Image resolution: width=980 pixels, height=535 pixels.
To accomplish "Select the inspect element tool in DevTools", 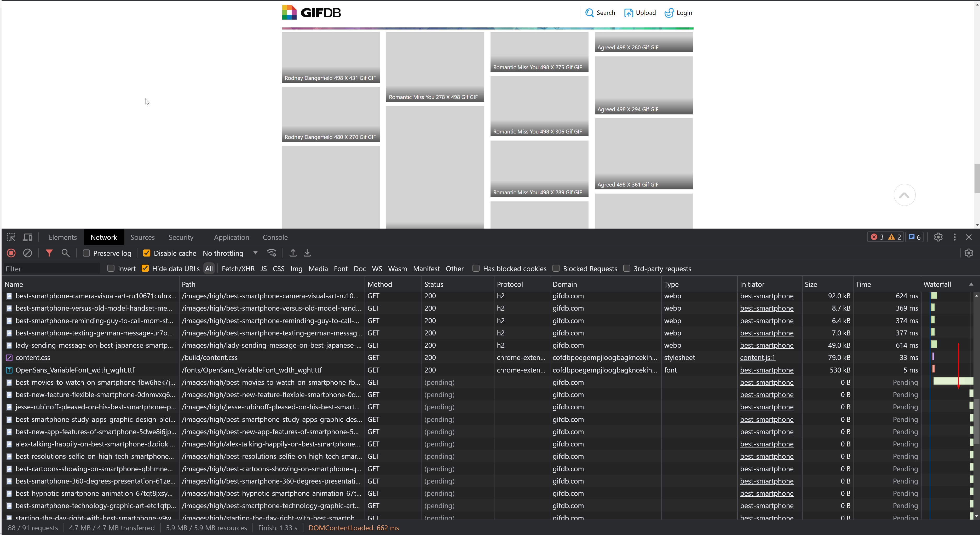I will [11, 237].
